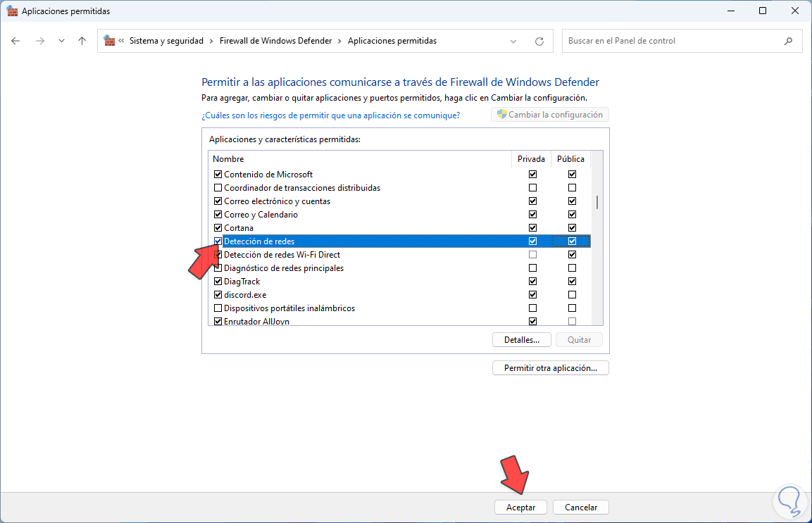The width and height of the screenshot is (812, 523).
Task: Enable Privada for Diagnóstico de redes principales
Action: [x=533, y=268]
